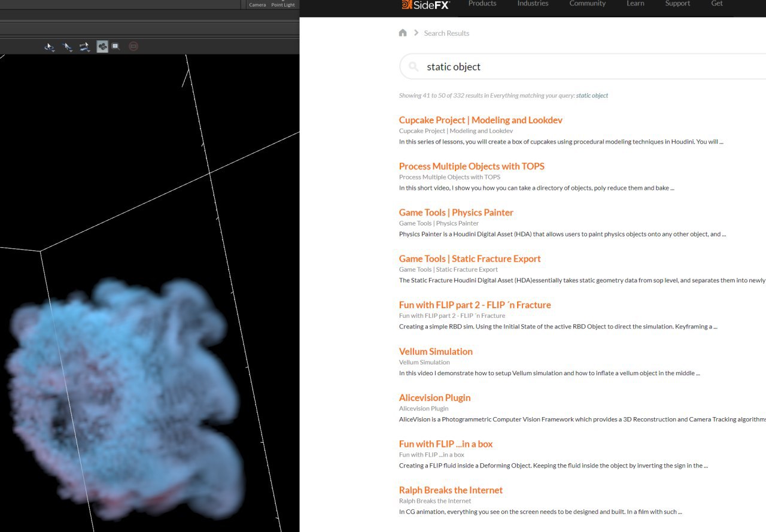Open the Support menu
Viewport: 766px width, 532px height.
click(677, 4)
